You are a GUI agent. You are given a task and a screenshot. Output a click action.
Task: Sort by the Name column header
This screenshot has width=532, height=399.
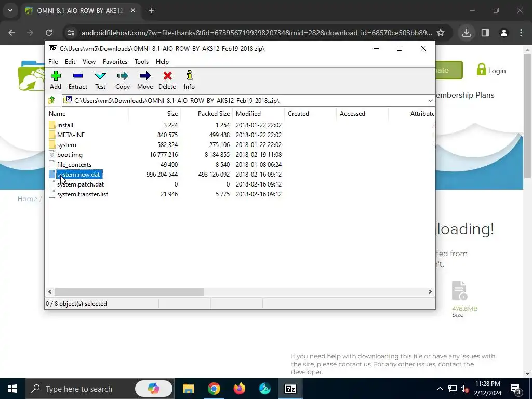87,114
